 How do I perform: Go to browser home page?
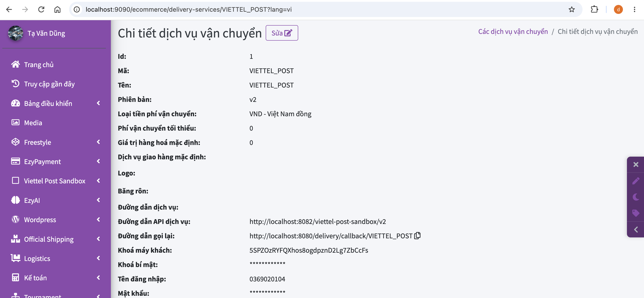57,9
